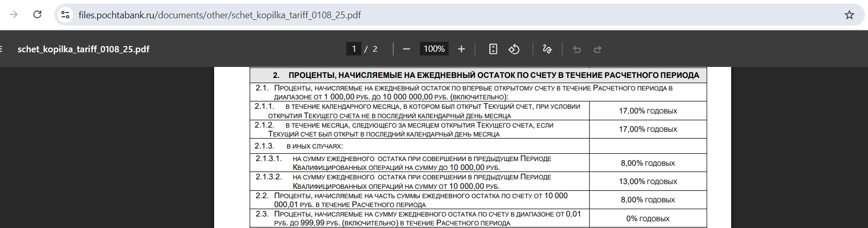The width and height of the screenshot is (868, 228).
Task: Click the section 2 heading about проценты
Action: pos(486,75)
